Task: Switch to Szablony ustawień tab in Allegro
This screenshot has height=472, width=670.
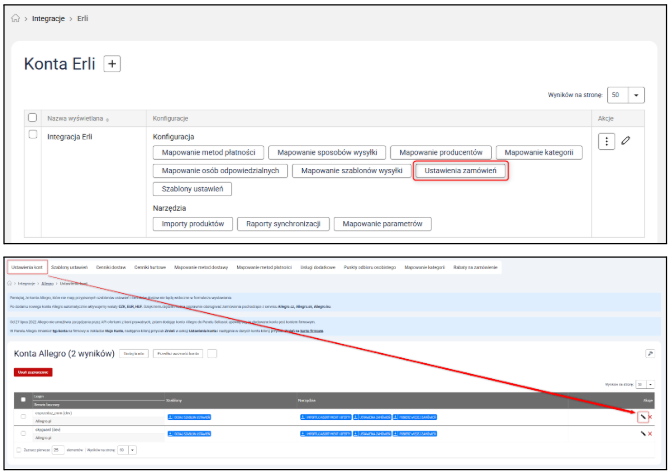Action: (69, 267)
